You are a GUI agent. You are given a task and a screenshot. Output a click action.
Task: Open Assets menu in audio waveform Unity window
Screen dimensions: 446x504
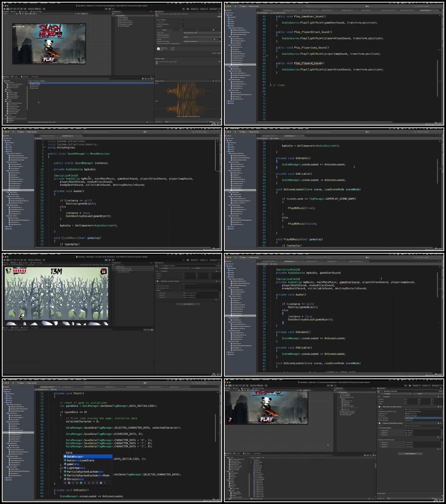[25, 3]
